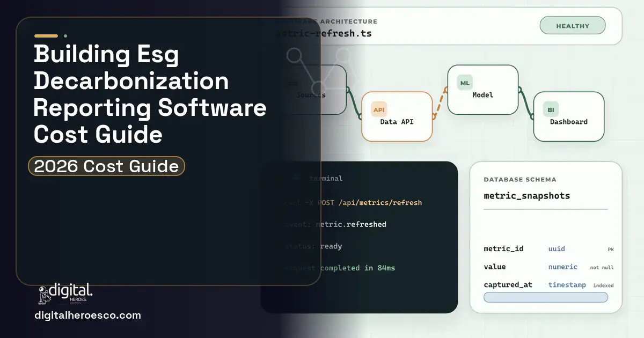Open the digitalheroesco.com link
Image resolution: width=644 pixels, height=338 pixels.
[87, 315]
